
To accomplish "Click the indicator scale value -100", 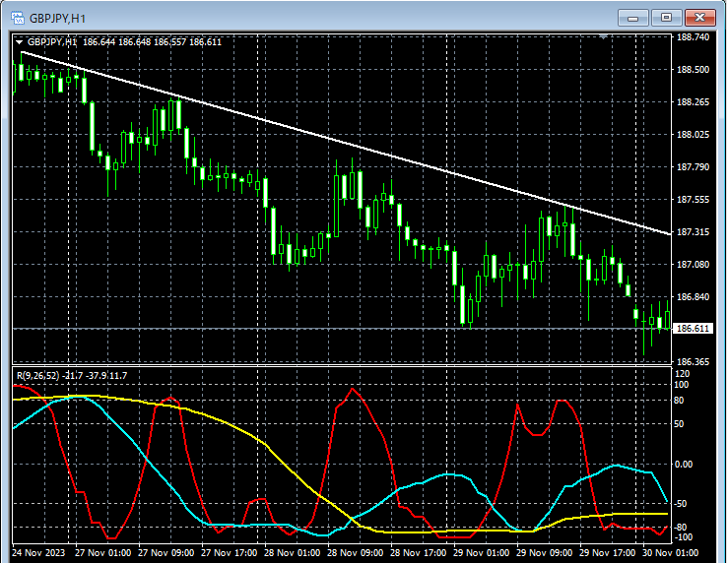I will pyautogui.click(x=683, y=537).
